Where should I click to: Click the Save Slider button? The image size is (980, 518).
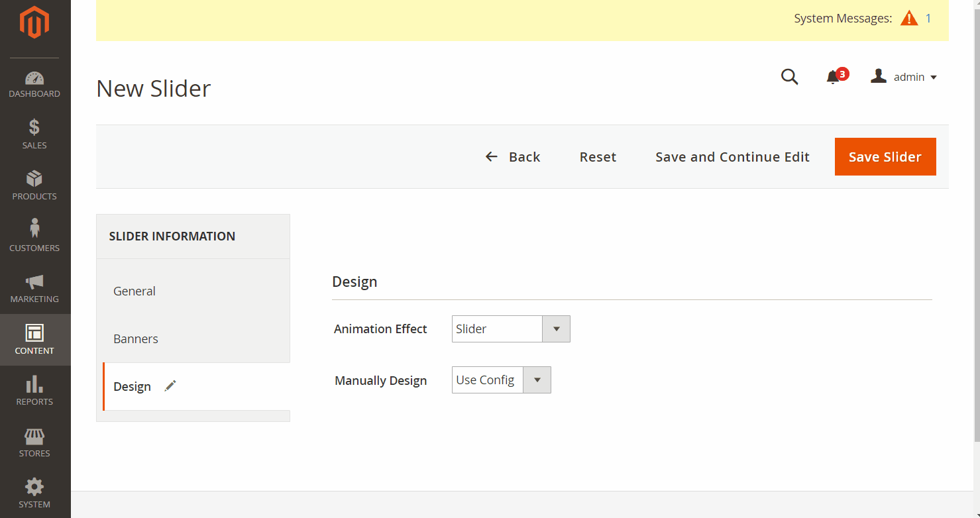click(885, 157)
